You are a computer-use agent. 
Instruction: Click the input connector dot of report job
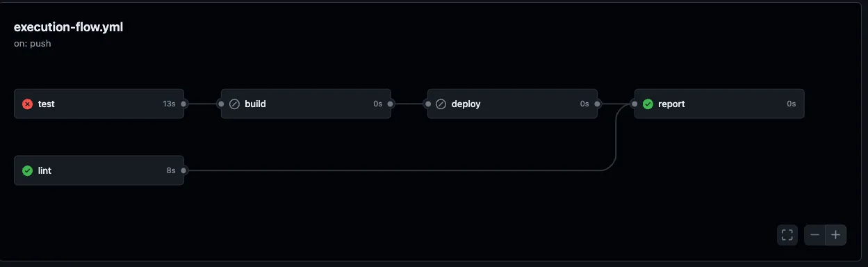click(634, 104)
